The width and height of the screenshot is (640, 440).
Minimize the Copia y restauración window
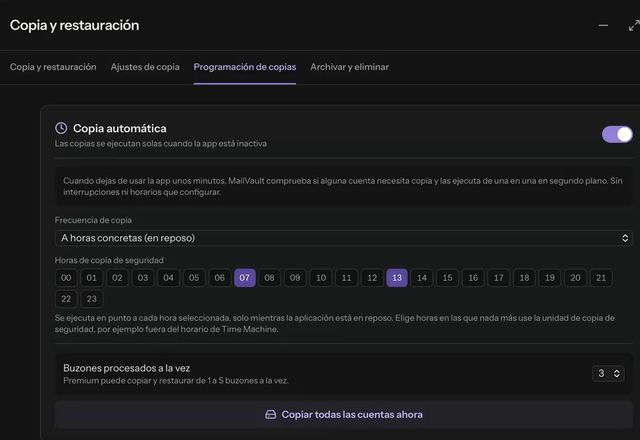click(x=603, y=26)
